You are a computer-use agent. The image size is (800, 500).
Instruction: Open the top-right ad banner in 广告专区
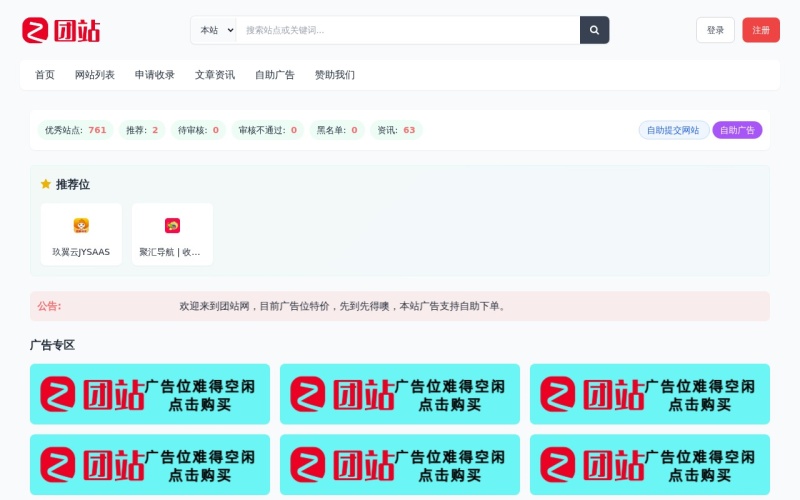click(650, 394)
